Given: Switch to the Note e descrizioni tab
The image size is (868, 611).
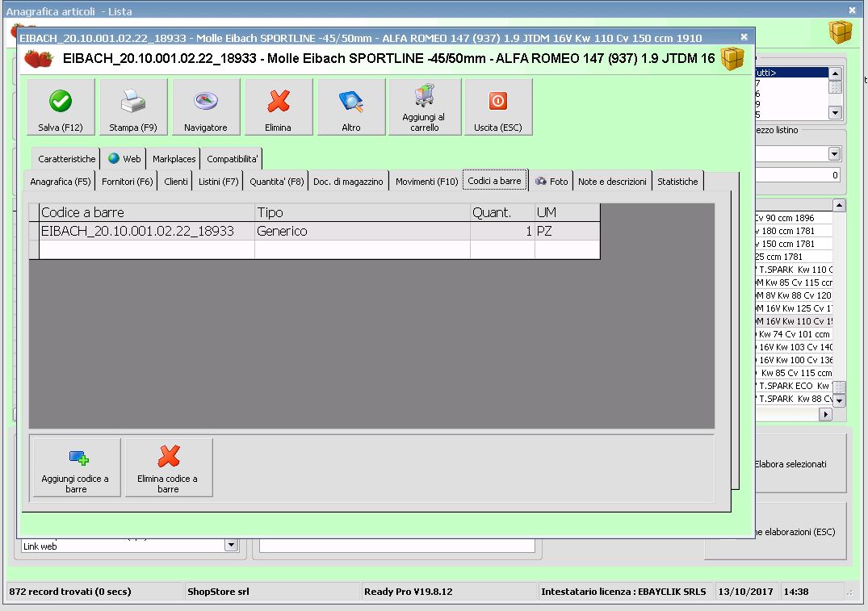Looking at the screenshot, I should tap(612, 182).
